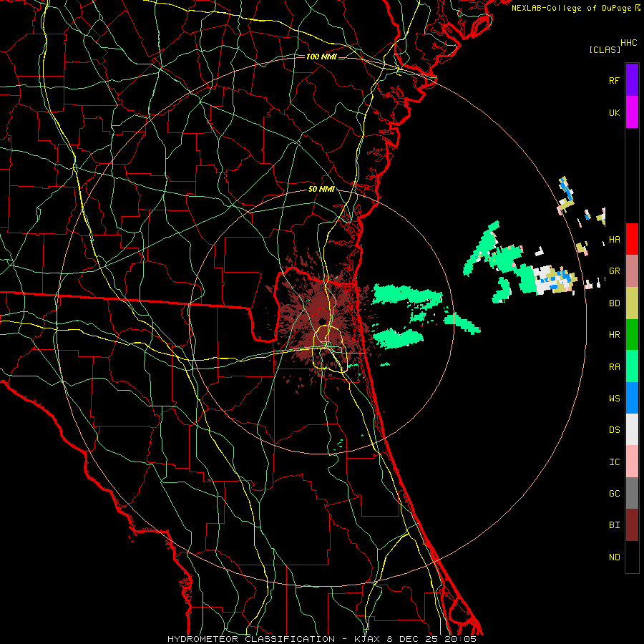Click the BI brown legend swatch
Viewport: 644px width, 644px height.
632,525
